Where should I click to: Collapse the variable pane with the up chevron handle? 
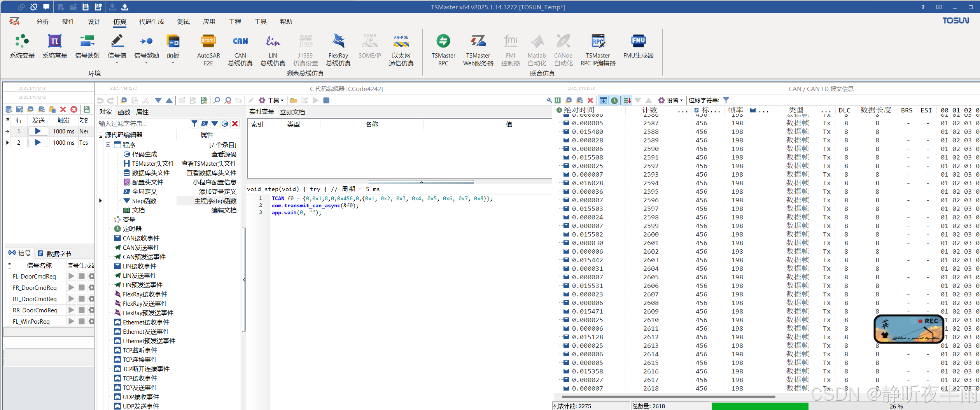(421, 182)
